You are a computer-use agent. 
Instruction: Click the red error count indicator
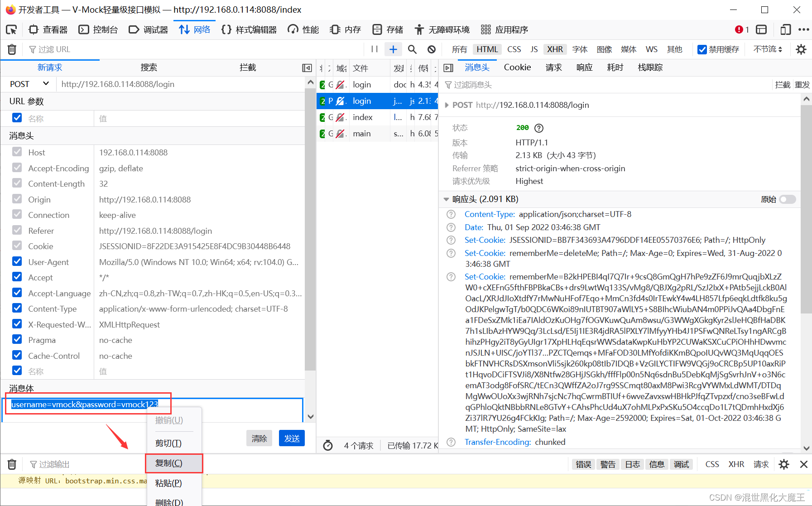point(742,30)
